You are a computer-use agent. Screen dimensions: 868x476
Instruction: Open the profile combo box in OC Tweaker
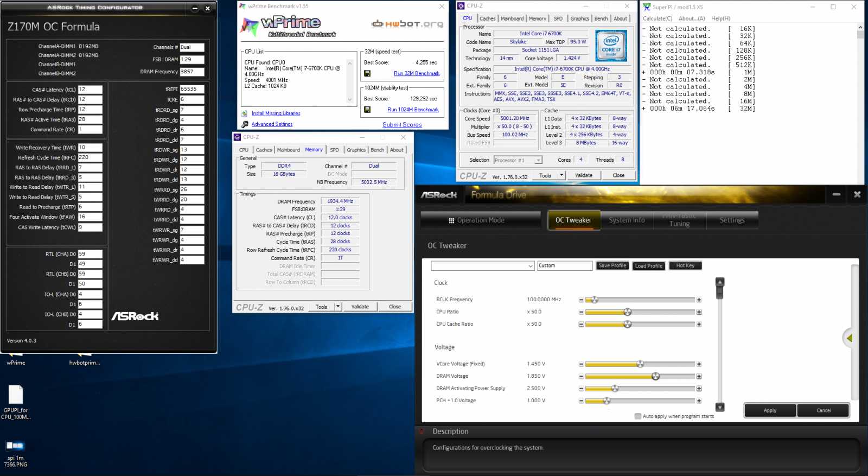(x=483, y=266)
